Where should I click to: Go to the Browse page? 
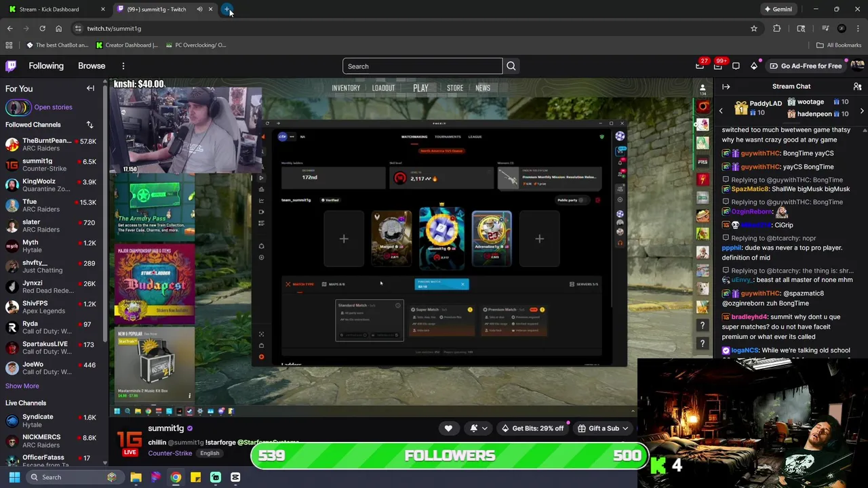(x=92, y=66)
